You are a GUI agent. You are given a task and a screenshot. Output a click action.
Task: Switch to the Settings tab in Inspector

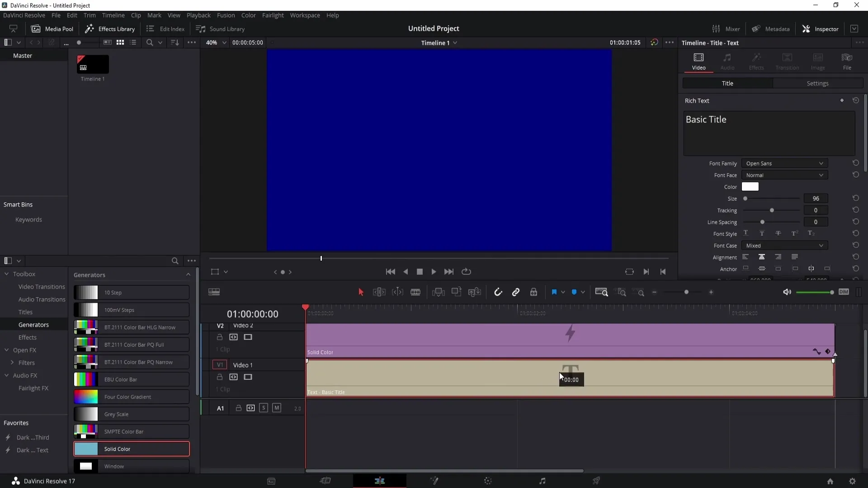coord(817,83)
